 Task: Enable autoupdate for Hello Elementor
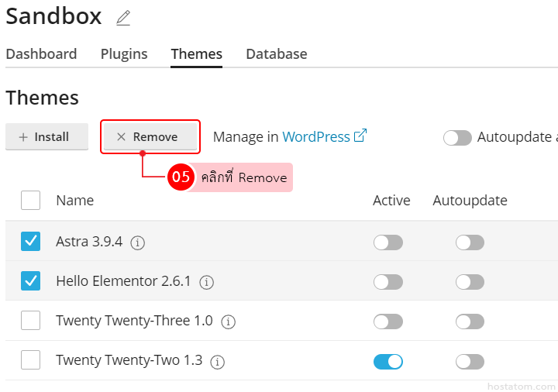(x=470, y=282)
